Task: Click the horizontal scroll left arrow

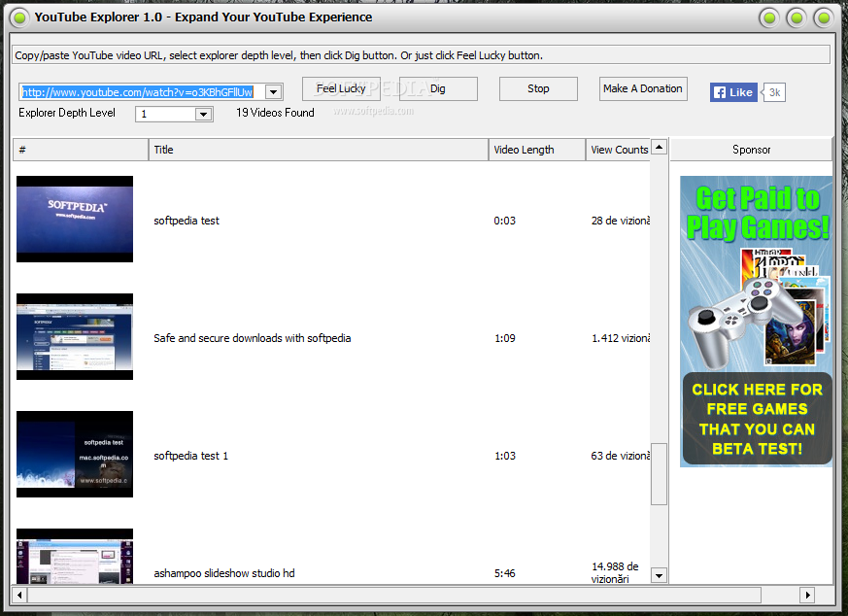Action: [x=19, y=595]
